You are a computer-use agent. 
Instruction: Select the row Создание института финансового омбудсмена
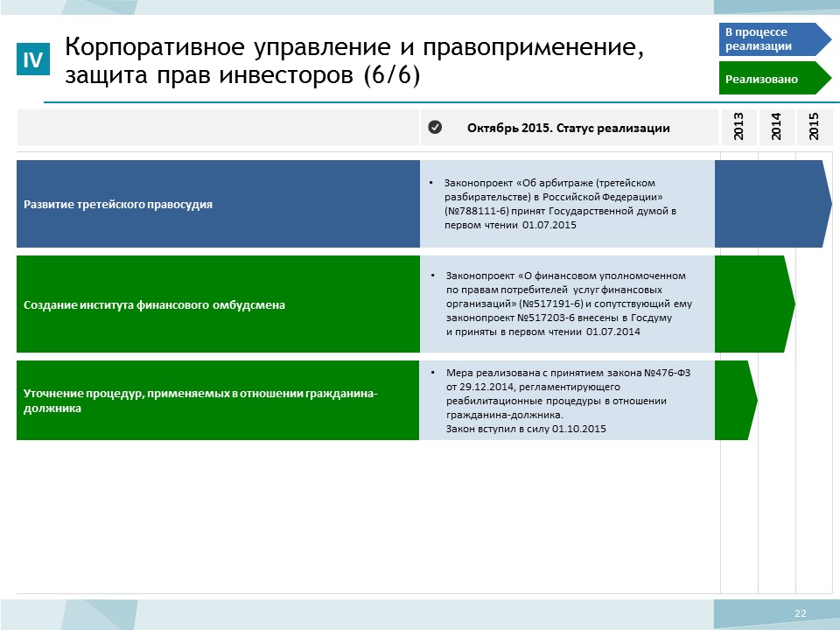coord(218,304)
